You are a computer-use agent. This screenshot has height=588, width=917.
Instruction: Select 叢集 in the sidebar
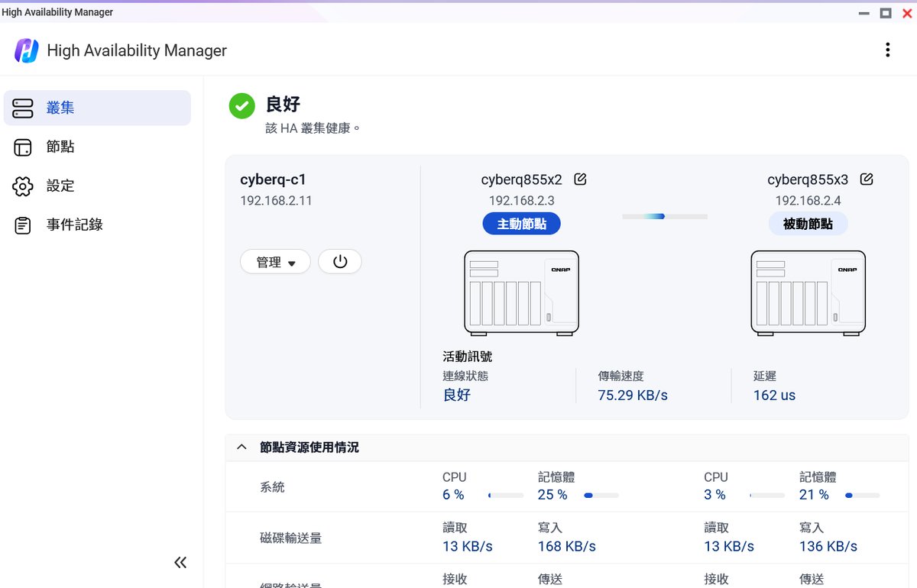point(97,108)
